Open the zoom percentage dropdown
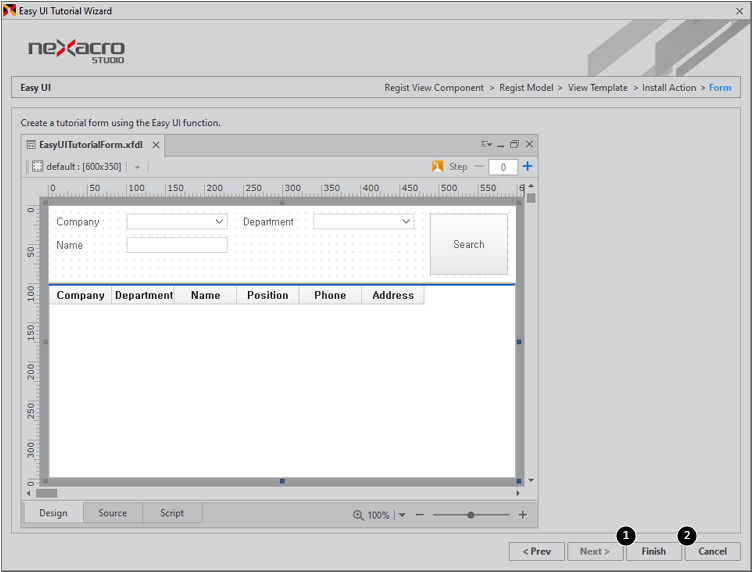This screenshot has width=752, height=572. point(402,515)
